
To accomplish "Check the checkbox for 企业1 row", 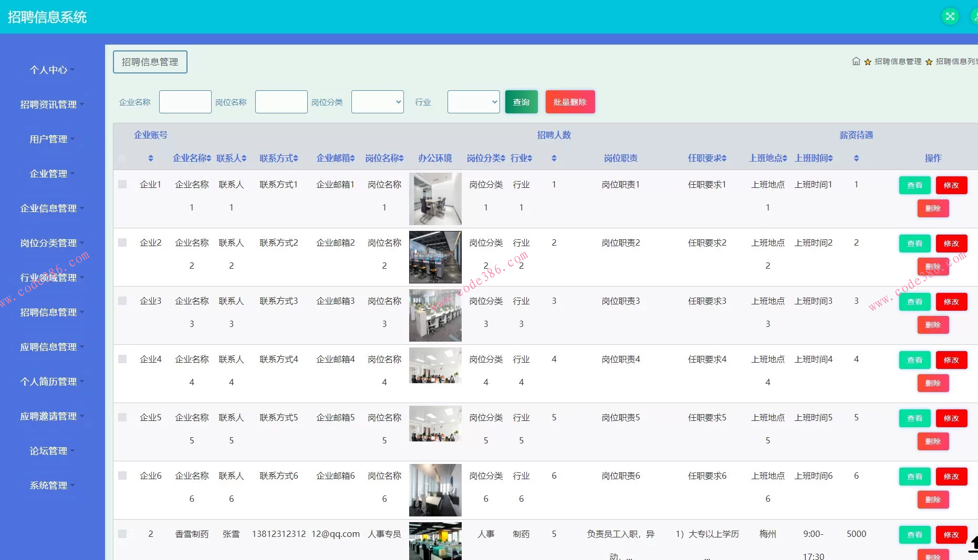I will (x=122, y=184).
